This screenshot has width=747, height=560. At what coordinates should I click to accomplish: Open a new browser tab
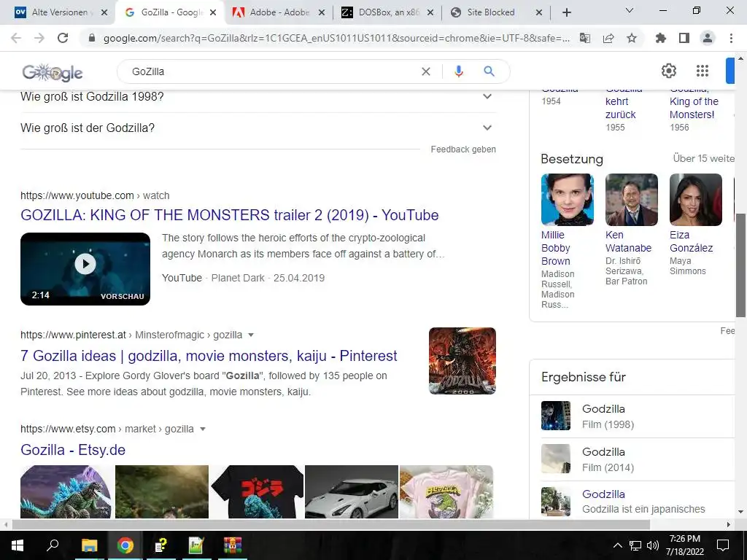pyautogui.click(x=566, y=12)
